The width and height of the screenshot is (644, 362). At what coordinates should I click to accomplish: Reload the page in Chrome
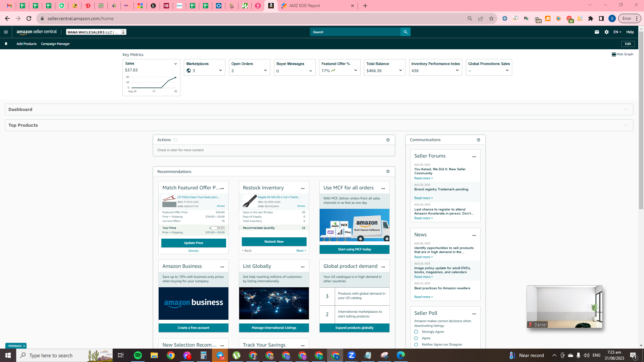(29, 19)
